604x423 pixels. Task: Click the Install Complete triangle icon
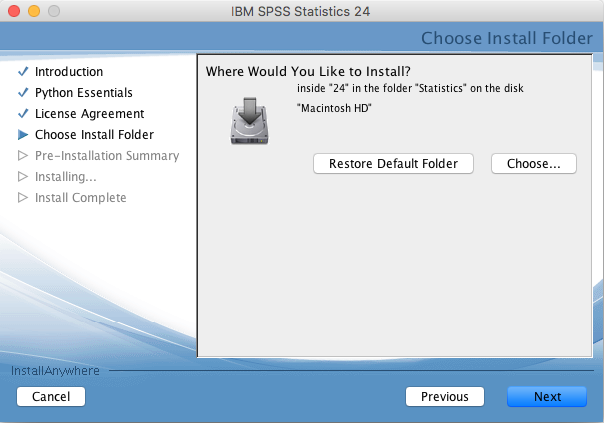pyautogui.click(x=23, y=197)
